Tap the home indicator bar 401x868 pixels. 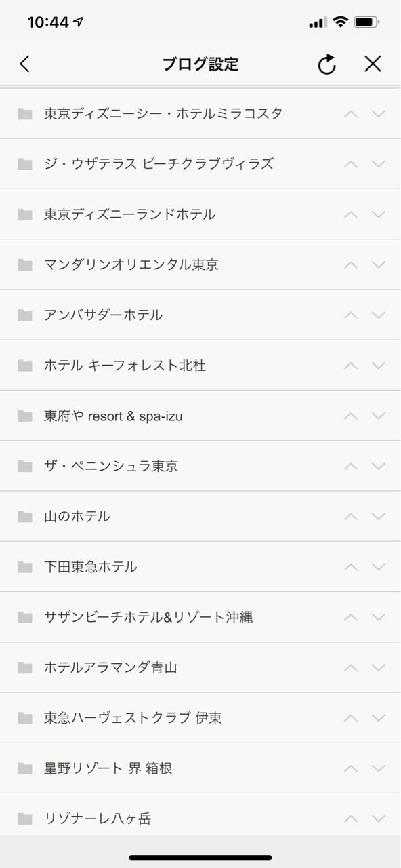pos(200,858)
